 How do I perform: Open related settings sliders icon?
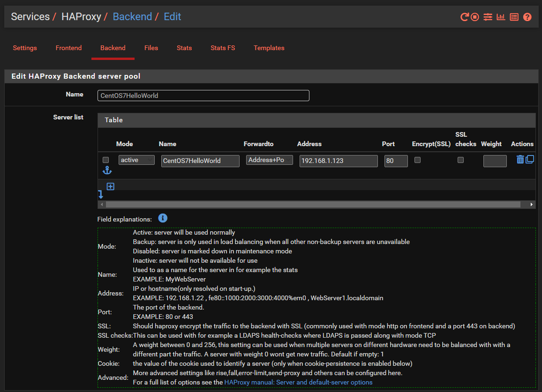pyautogui.click(x=488, y=17)
